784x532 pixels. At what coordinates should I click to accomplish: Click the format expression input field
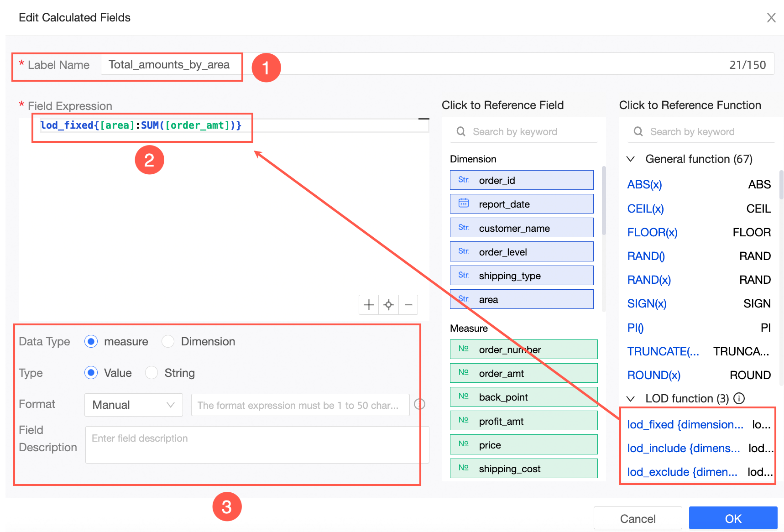click(300, 405)
